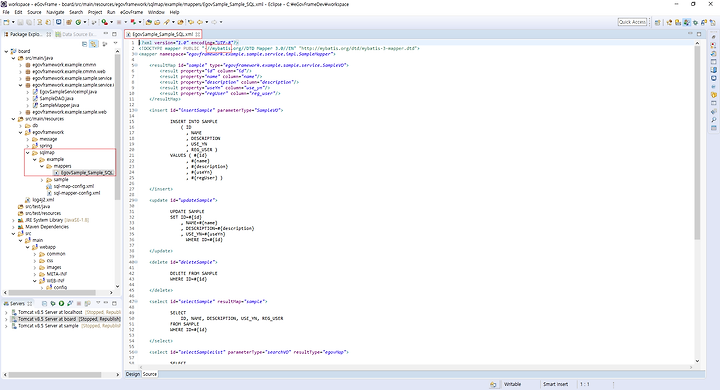This screenshot has width=720, height=390.
Task: Click the Back navigation arrow icon
Action: (200, 22)
